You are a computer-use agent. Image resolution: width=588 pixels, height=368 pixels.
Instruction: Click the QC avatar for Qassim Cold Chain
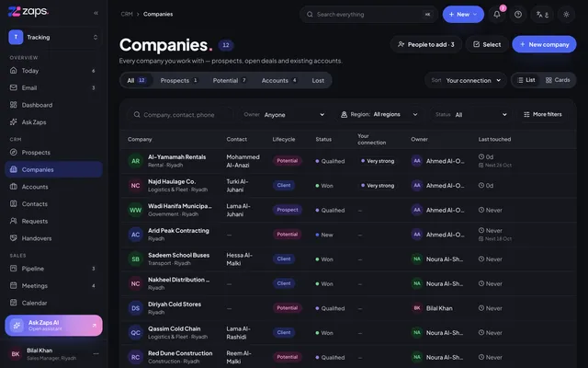point(135,332)
